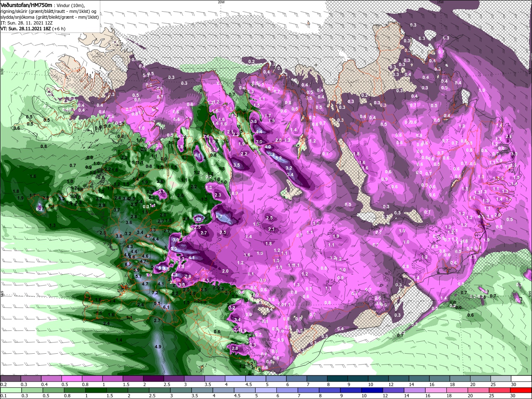This screenshot has width=532, height=399.
Task: Click dusky mauve 0.2 swatch in top legend row
Action: [10, 379]
